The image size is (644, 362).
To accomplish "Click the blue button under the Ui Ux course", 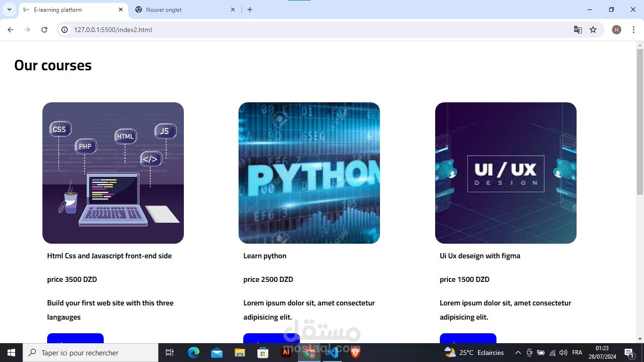I will (x=468, y=338).
